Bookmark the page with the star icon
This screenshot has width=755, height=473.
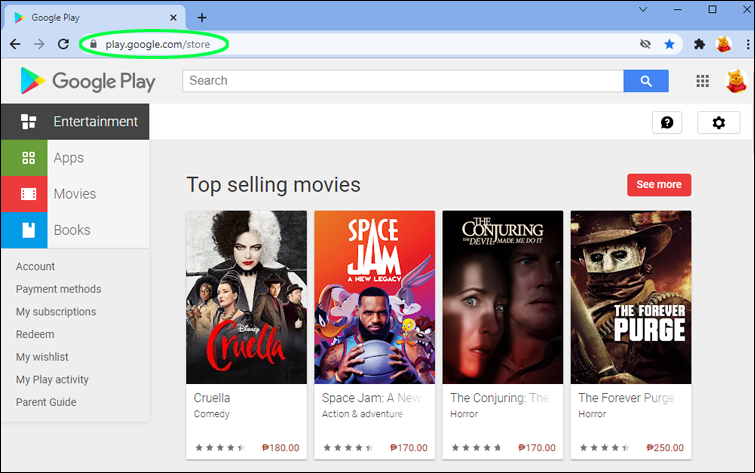(x=669, y=44)
